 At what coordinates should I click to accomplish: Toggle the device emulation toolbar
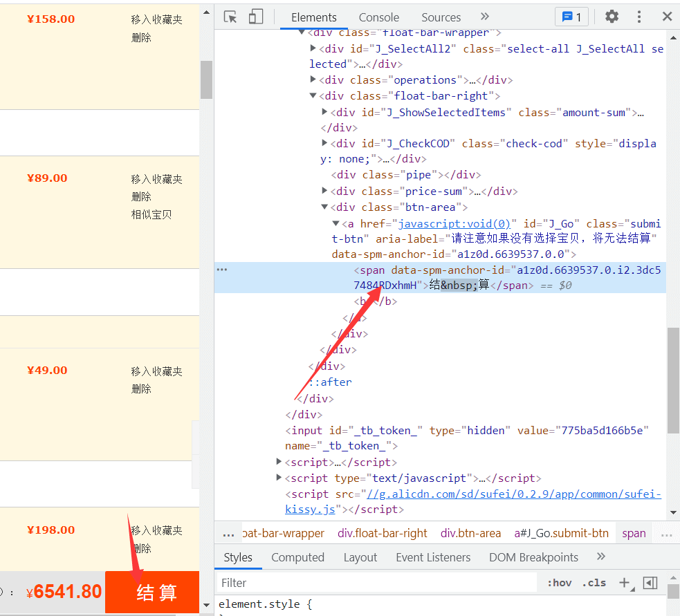(x=255, y=16)
